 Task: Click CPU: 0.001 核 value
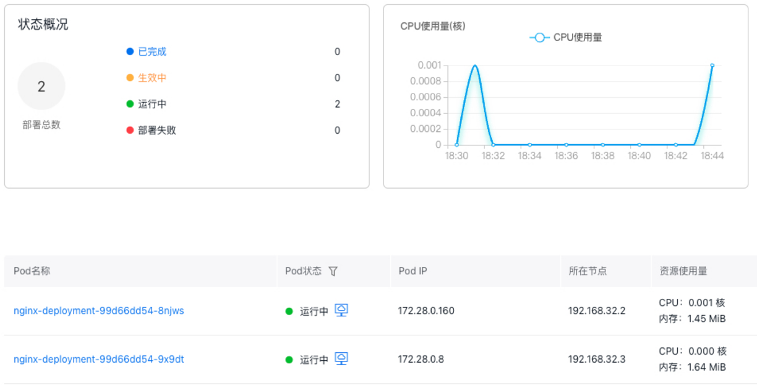692,303
